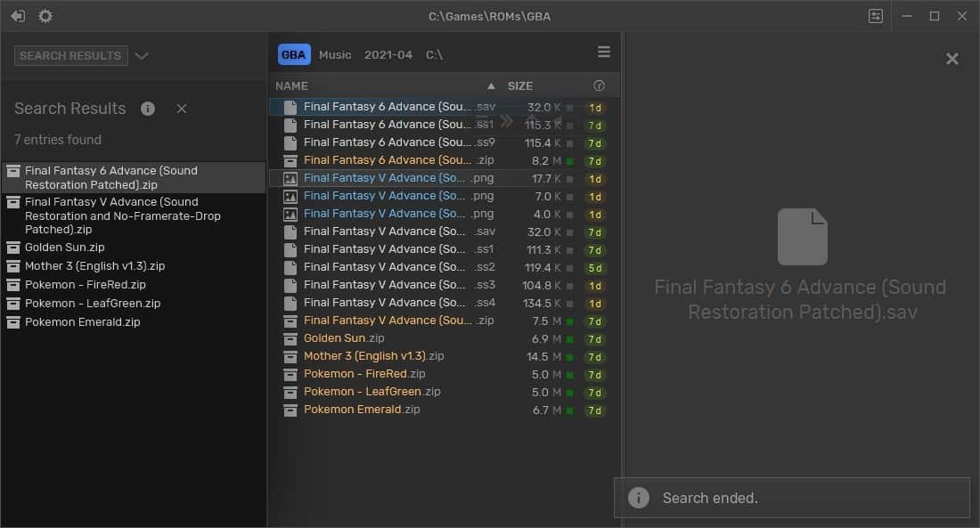980x528 pixels.
Task: Open the settings gear in the title bar
Action: (x=45, y=16)
